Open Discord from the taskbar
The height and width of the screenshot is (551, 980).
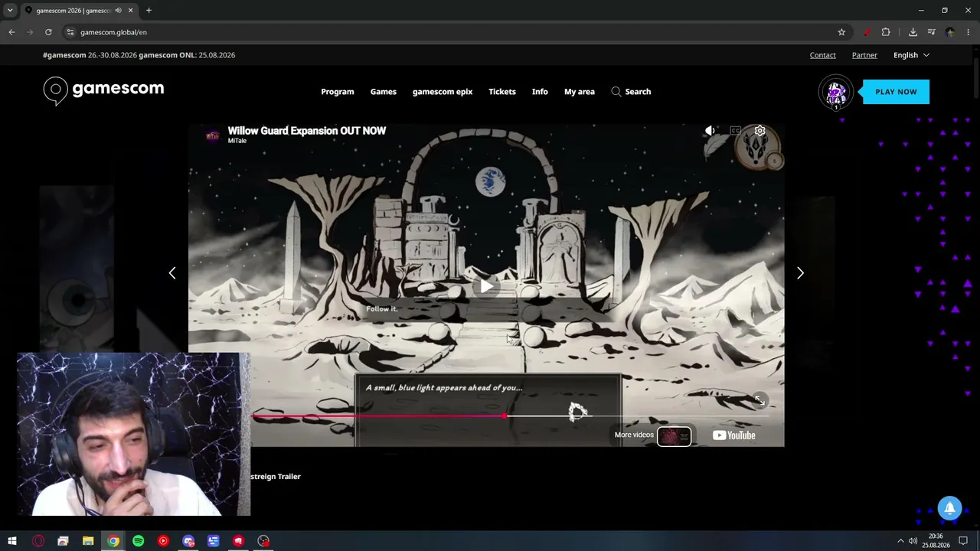pyautogui.click(x=188, y=541)
